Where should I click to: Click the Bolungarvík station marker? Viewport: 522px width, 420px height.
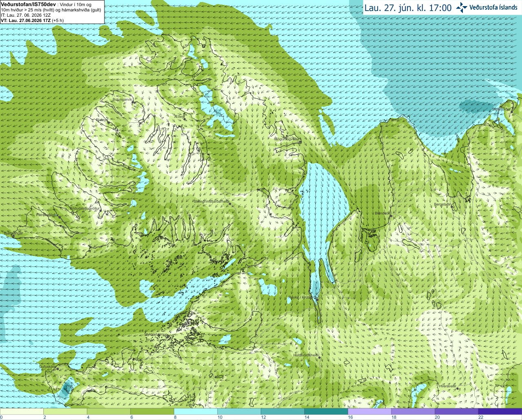coord(133,102)
